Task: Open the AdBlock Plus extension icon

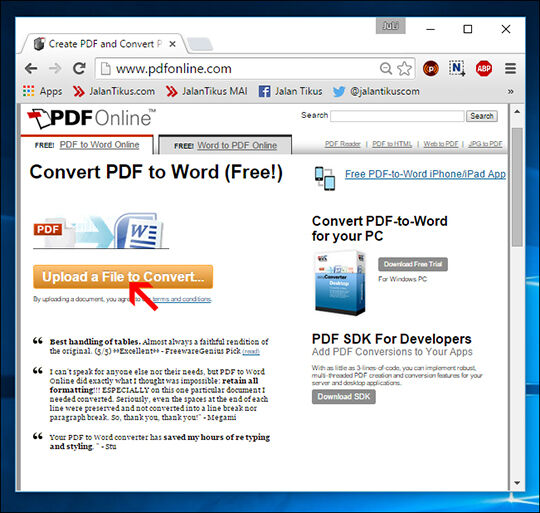Action: pos(484,69)
